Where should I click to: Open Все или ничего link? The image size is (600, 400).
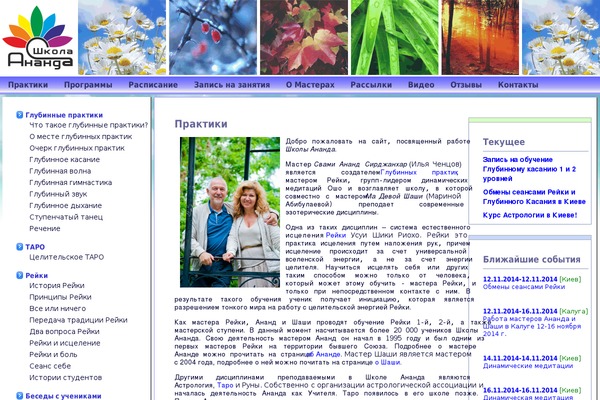click(x=57, y=309)
